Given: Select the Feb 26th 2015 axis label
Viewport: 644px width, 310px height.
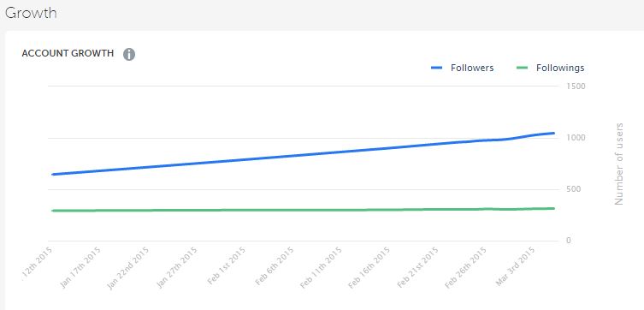Looking at the screenshot, I should coord(466,267).
